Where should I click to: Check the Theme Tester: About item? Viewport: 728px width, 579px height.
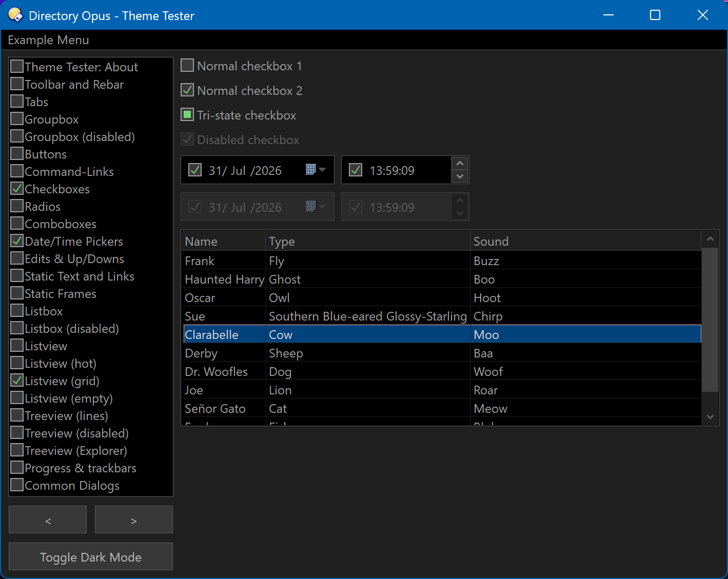(x=17, y=67)
